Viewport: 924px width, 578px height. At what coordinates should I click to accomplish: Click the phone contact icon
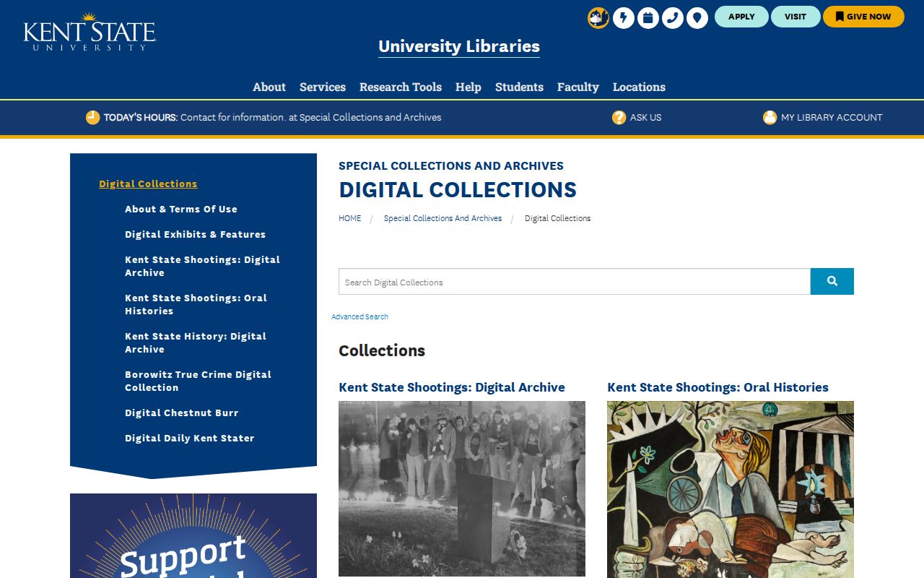tap(673, 17)
